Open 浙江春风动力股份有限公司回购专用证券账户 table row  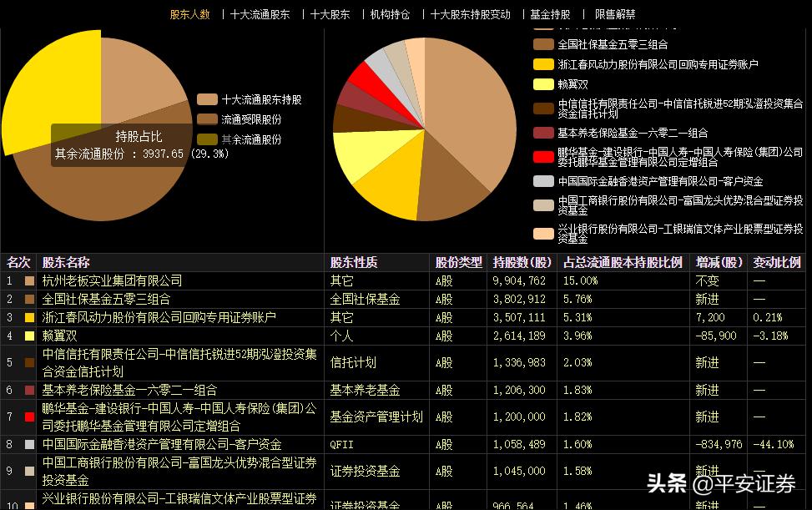159,318
